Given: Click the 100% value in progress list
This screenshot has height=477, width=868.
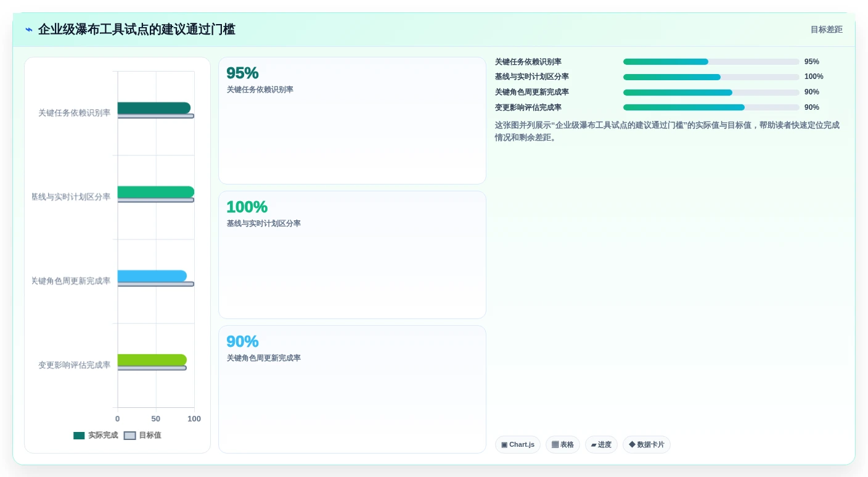Looking at the screenshot, I should (x=814, y=77).
